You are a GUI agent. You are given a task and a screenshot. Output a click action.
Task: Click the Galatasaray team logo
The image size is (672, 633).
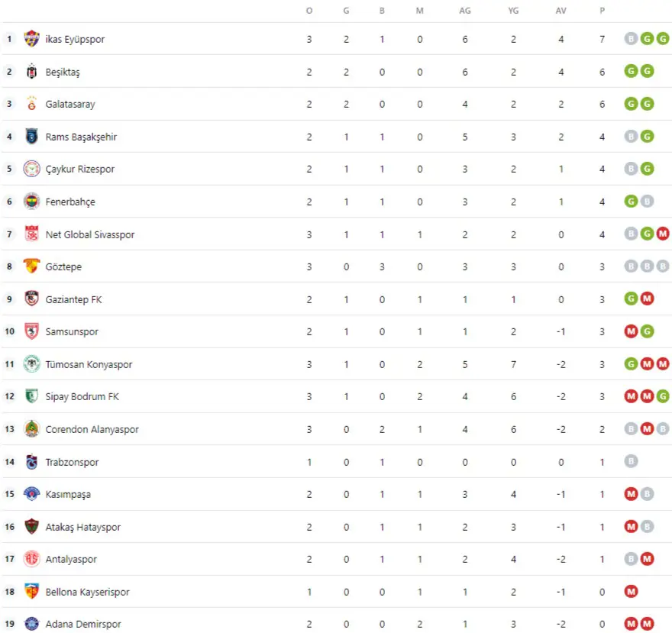31,104
